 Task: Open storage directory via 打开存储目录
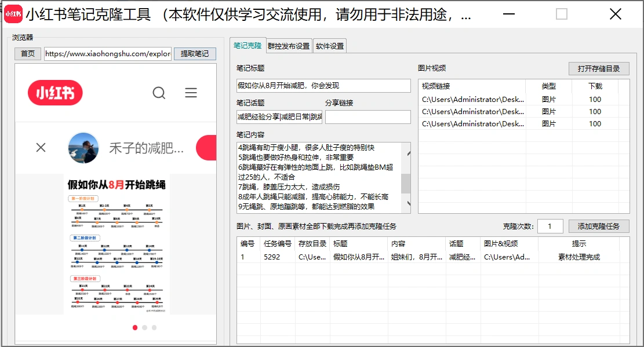598,68
